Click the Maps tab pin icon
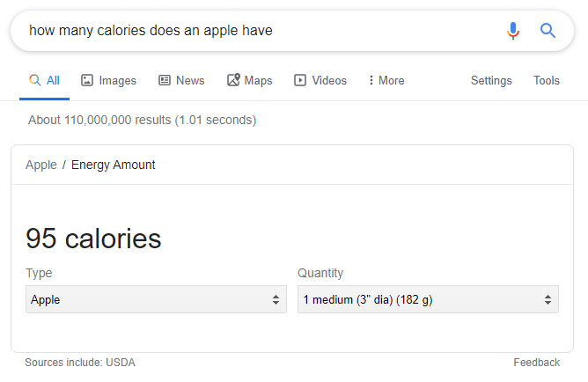588x382 pixels. (x=233, y=80)
